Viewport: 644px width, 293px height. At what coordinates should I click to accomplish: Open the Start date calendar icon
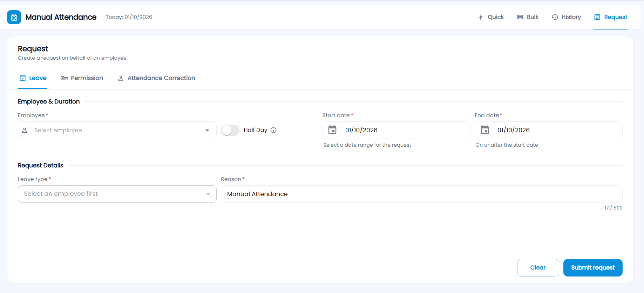coord(332,130)
